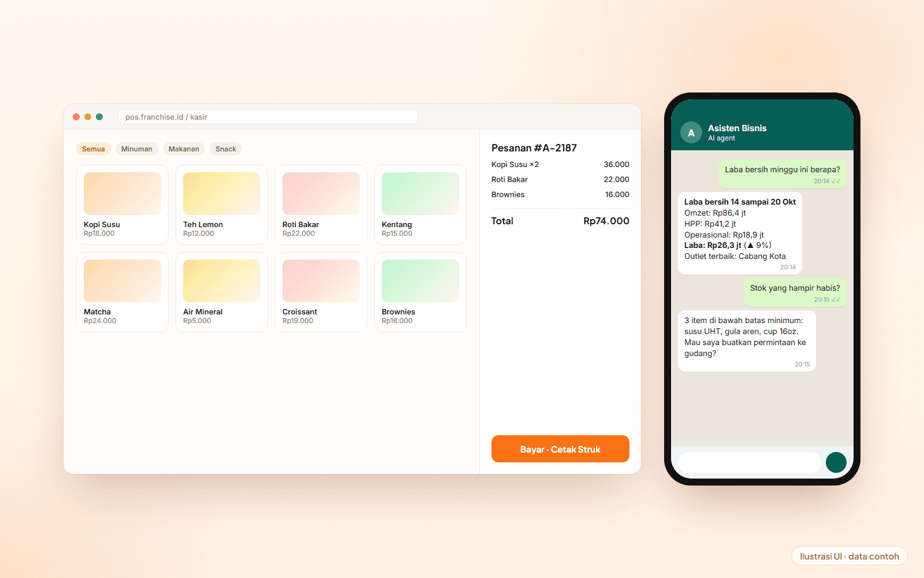This screenshot has height=578, width=924.
Task: Open the Asisten Bisnis avatar icon
Action: pyautogui.click(x=691, y=132)
